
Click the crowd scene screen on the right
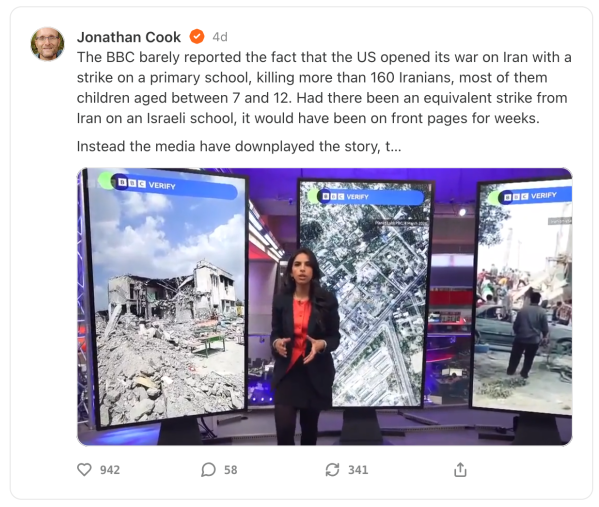click(523, 296)
